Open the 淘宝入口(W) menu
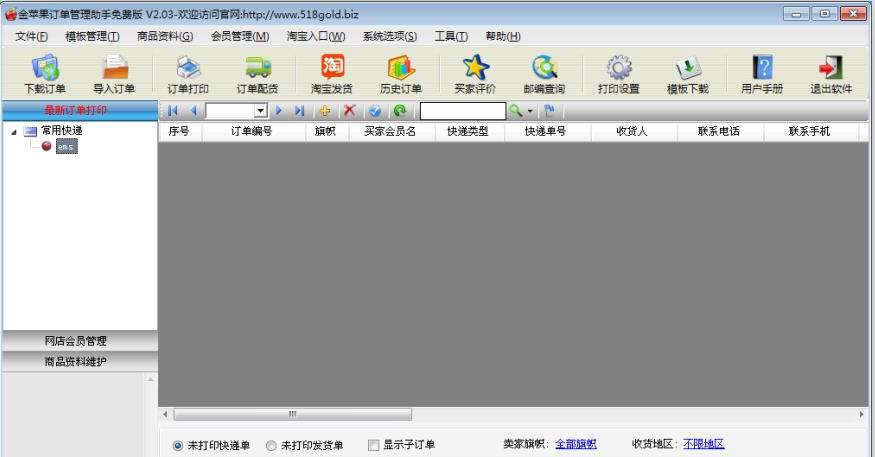The width and height of the screenshot is (875, 457). pos(316,36)
